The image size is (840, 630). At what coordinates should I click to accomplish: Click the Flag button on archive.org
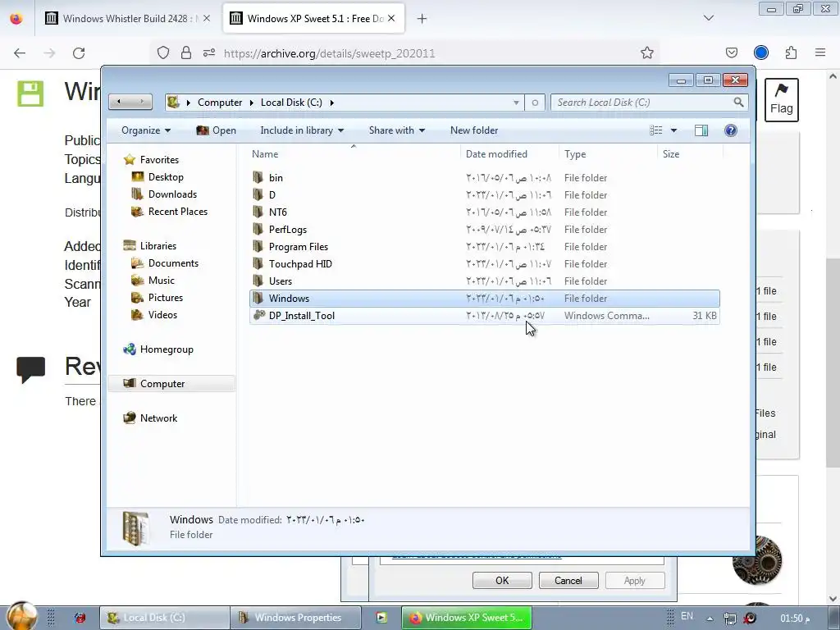point(781,99)
